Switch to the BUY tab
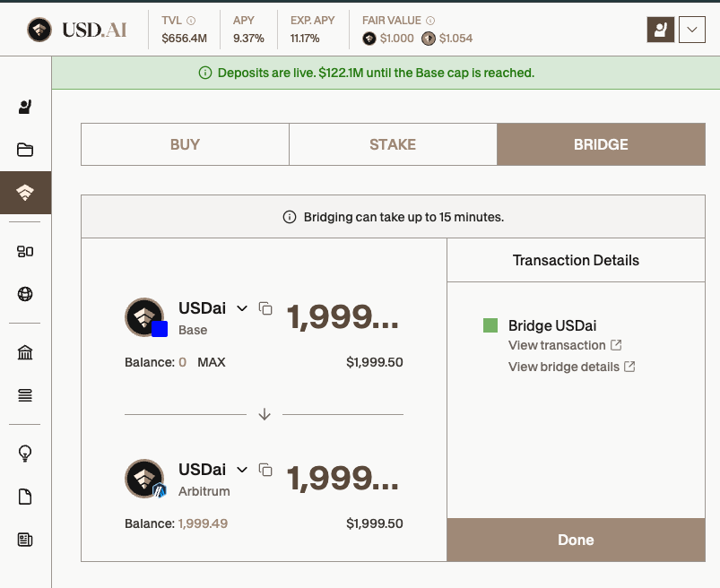Viewport: 720px width, 588px height. (x=185, y=144)
